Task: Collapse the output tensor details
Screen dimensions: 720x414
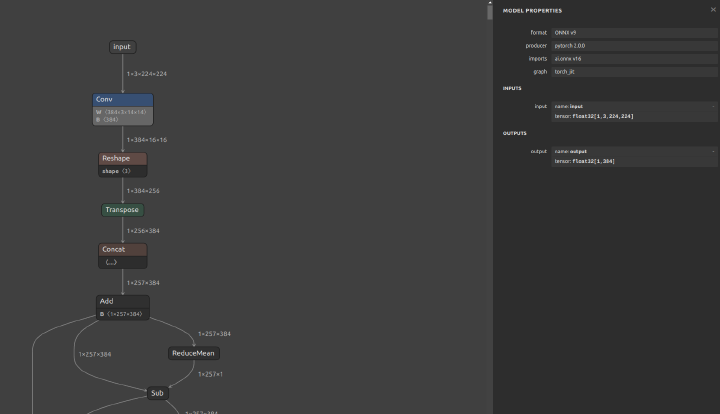Action: tap(713, 151)
